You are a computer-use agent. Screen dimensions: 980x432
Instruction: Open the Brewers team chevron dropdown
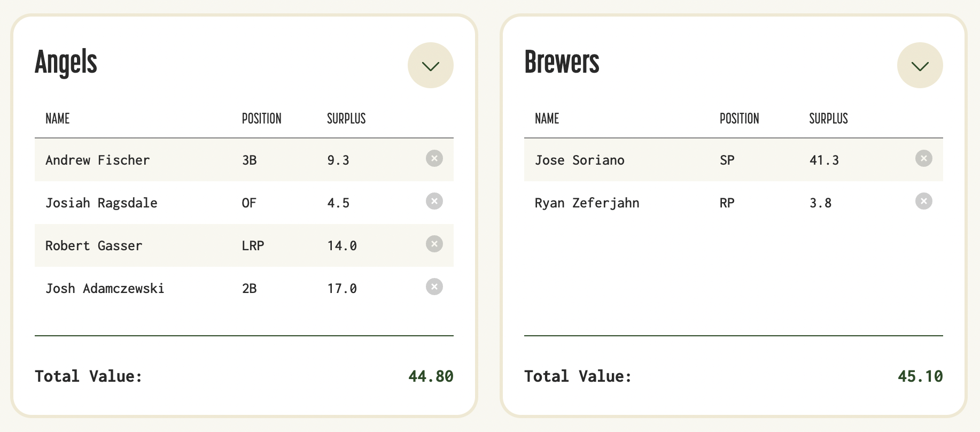(920, 65)
